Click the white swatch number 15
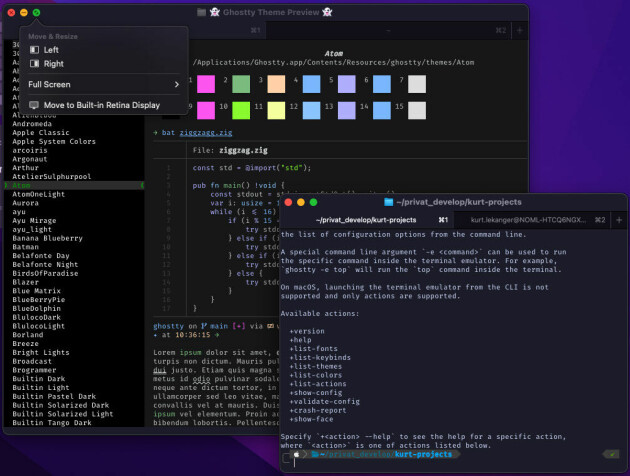Screen dimensions: 630x476 (x=417, y=110)
